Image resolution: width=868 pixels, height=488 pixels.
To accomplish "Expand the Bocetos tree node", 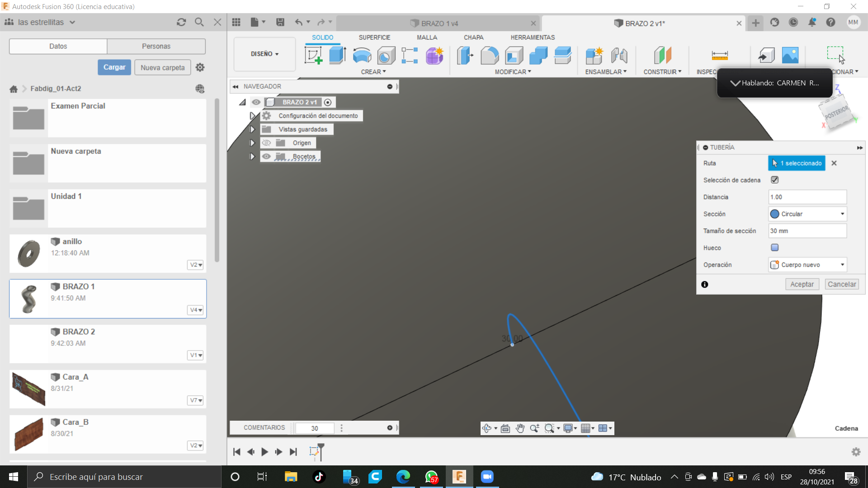I will pyautogui.click(x=252, y=156).
